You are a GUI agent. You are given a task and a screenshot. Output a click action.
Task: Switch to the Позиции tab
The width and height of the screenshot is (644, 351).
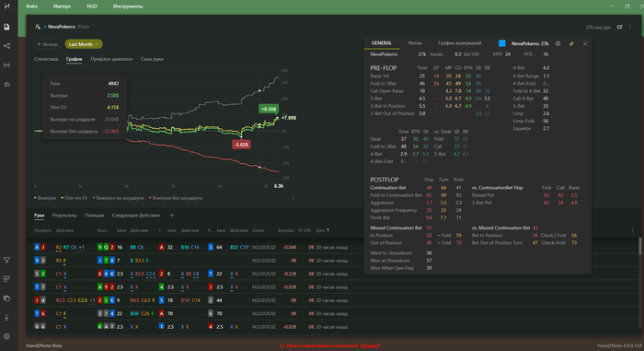pyautogui.click(x=95, y=216)
